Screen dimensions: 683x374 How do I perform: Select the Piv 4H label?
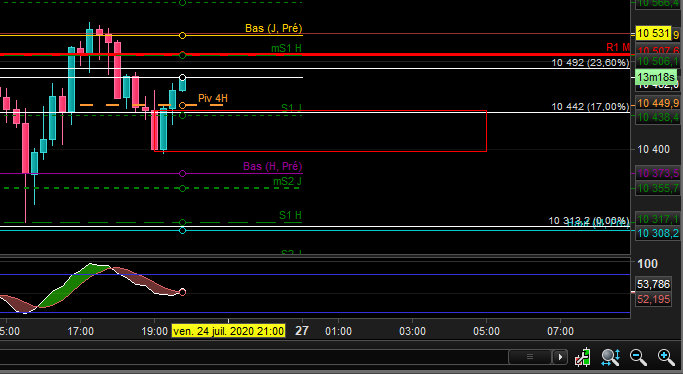coord(213,98)
